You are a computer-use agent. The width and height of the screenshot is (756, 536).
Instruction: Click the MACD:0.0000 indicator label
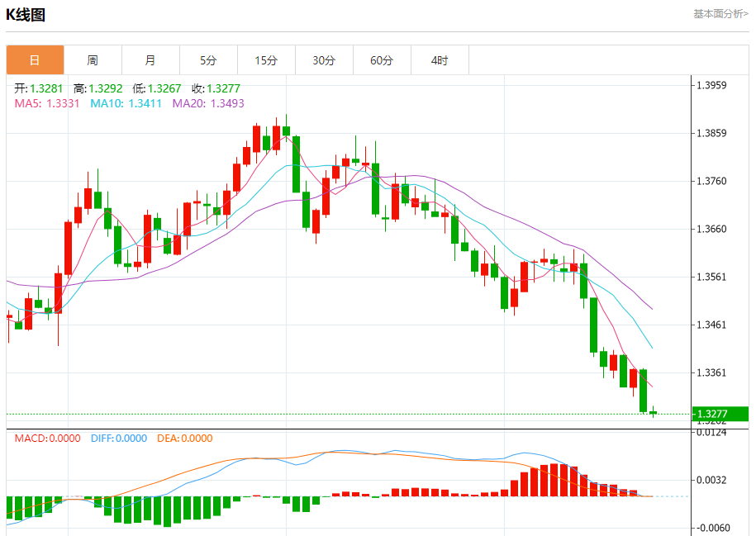click(x=47, y=439)
